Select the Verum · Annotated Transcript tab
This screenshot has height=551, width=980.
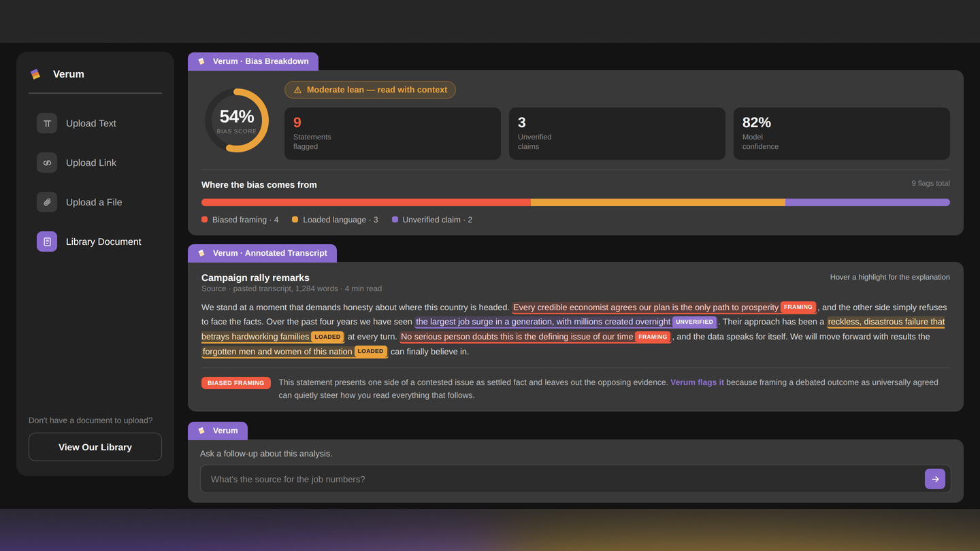tap(262, 253)
